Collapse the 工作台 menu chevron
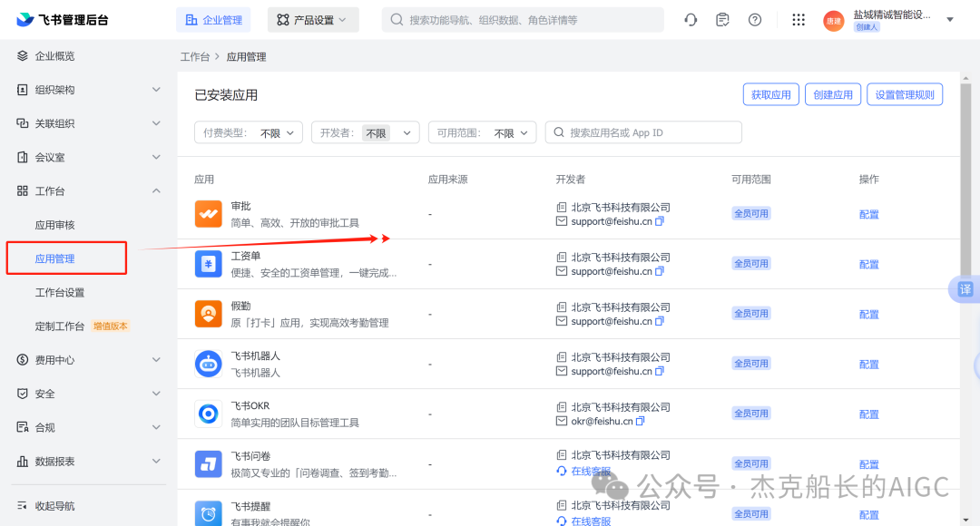The height and width of the screenshot is (526, 980). [x=156, y=190]
